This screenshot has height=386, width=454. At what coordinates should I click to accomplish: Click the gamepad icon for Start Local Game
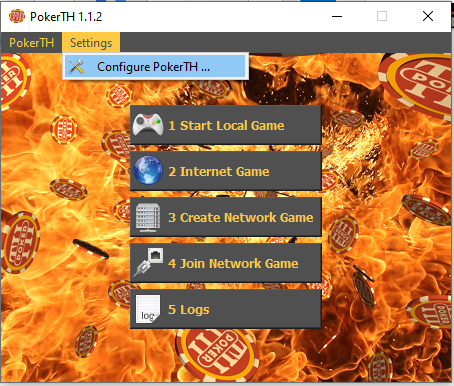coord(148,125)
